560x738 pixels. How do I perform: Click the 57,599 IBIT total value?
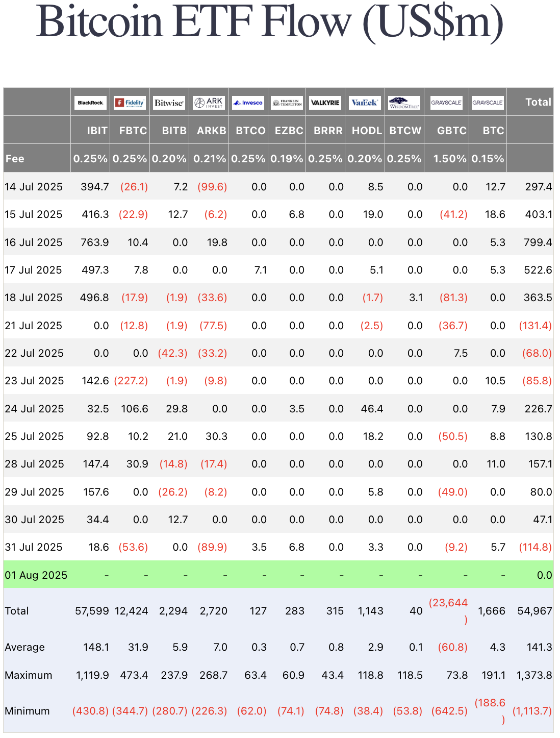pos(92,611)
